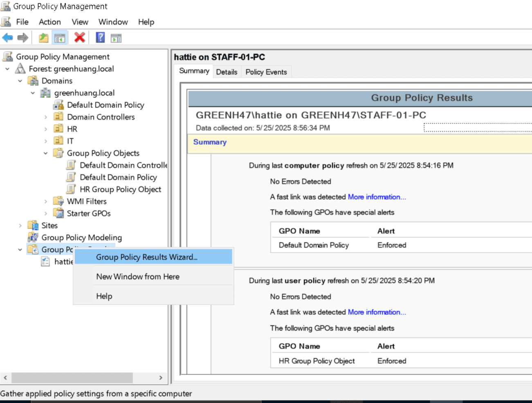The image size is (532, 403).
Task: Expand the Sites node
Action: [x=20, y=226]
